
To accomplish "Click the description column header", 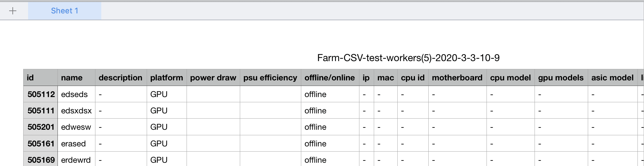I will 120,78.
